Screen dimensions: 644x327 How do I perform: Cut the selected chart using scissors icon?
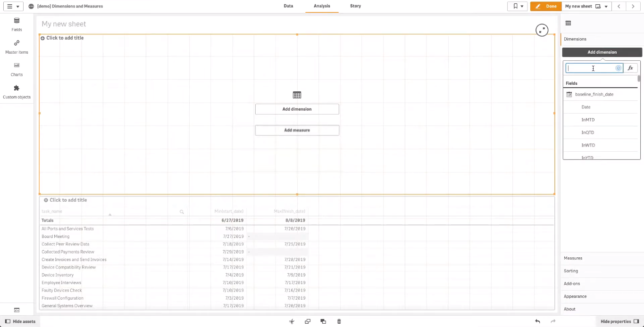click(292, 321)
